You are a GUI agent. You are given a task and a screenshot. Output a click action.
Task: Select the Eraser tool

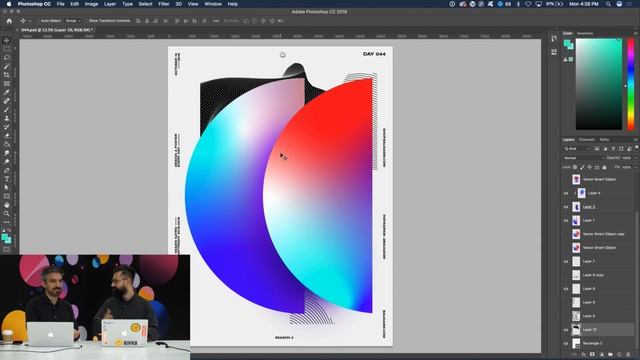point(7,136)
